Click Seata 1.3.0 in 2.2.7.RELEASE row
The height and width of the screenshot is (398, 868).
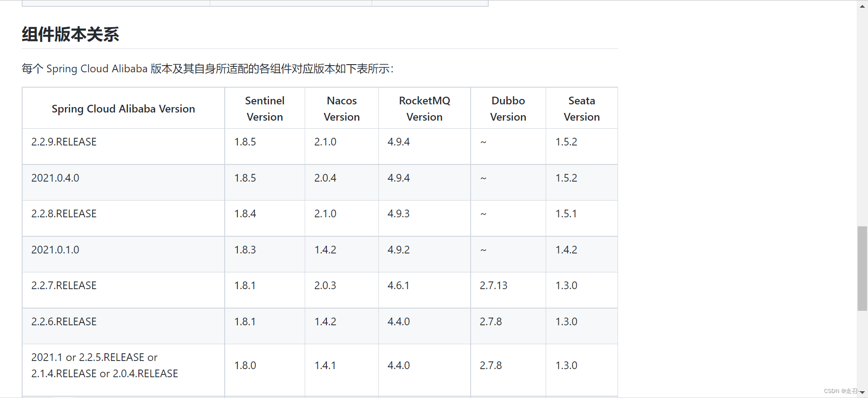pos(566,286)
